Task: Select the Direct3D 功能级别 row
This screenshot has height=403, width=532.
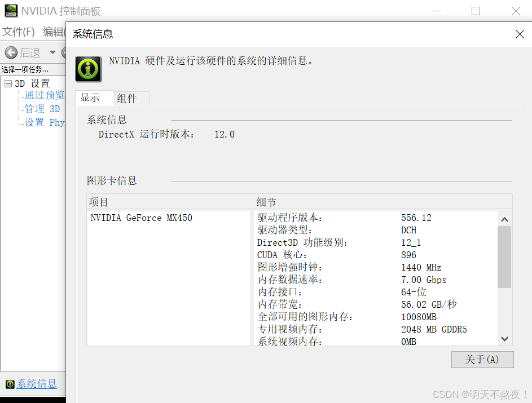Action: pos(376,243)
